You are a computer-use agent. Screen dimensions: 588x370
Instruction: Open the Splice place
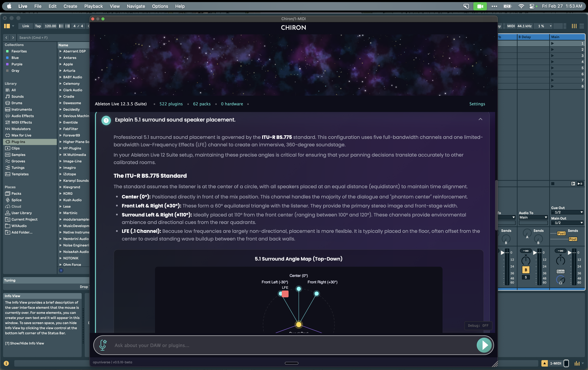[16, 200]
